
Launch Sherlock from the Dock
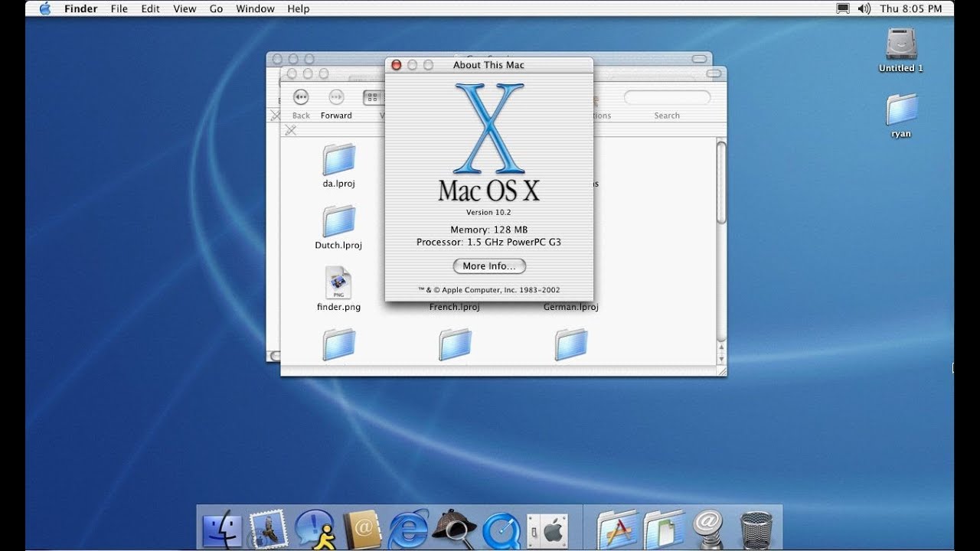pyautogui.click(x=455, y=528)
